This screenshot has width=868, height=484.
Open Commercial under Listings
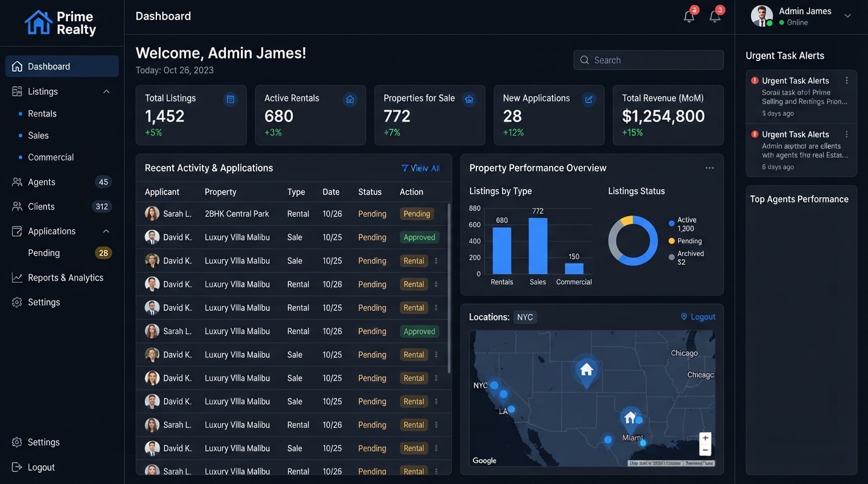[51, 158]
